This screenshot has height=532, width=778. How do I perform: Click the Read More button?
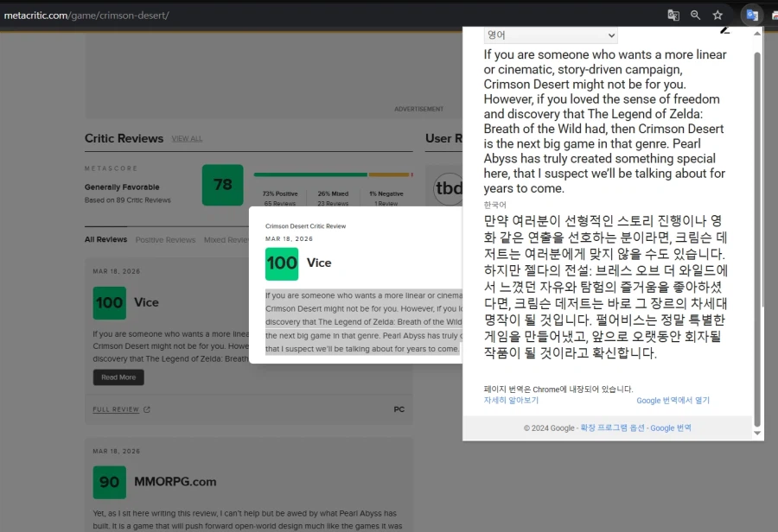pyautogui.click(x=118, y=377)
